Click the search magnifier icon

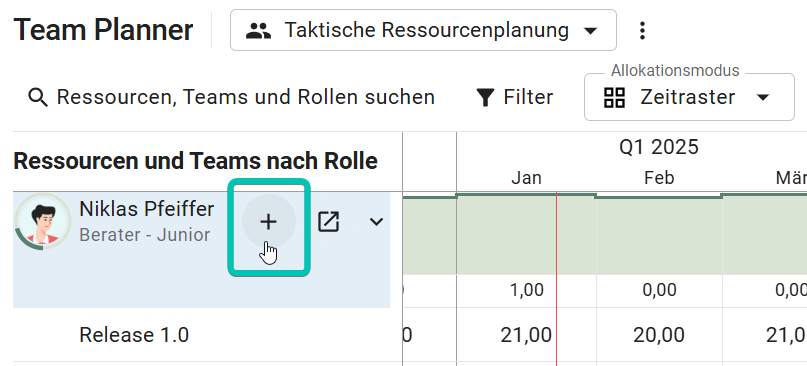(x=38, y=97)
